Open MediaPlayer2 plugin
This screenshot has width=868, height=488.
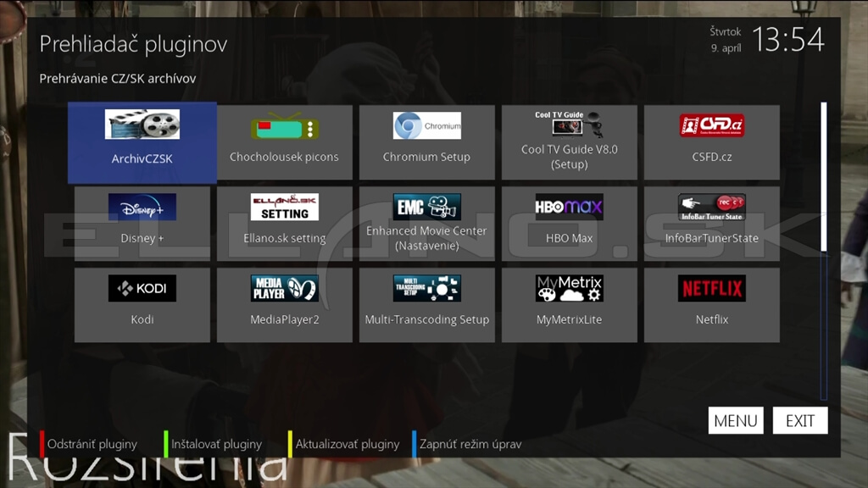284,305
